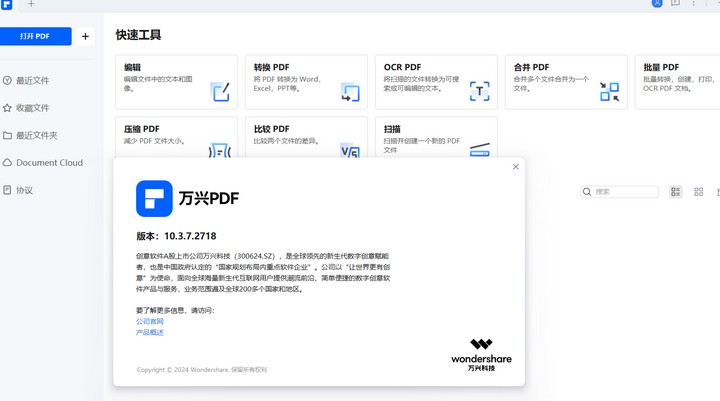
Task: Select the 合并 PDF merge icon
Action: 609,93
